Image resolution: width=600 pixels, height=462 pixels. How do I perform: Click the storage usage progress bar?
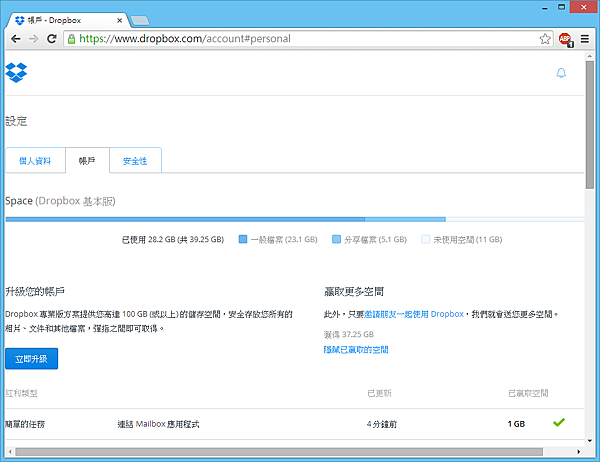point(295,219)
